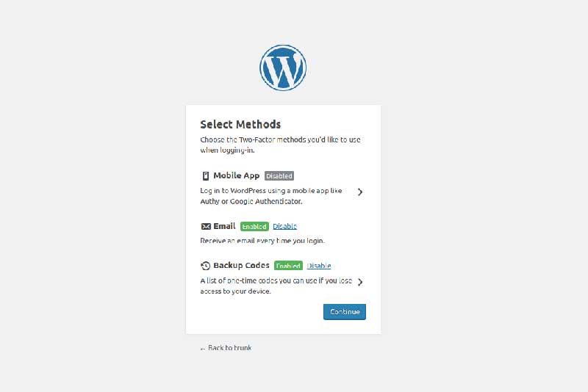588x392 pixels.
Task: Open Mobile App setup via its chevron
Action: [x=360, y=192]
